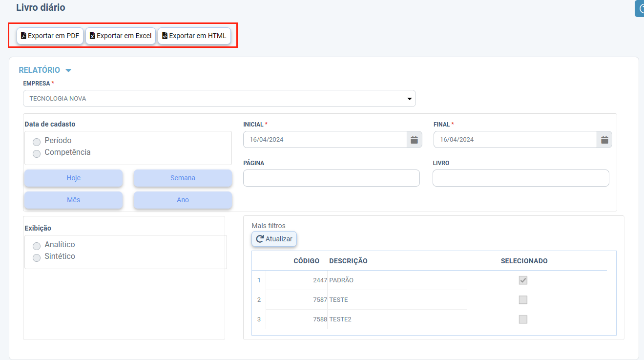The height and width of the screenshot is (360, 644).
Task: Click the TESTE2 description cell
Action: point(397,319)
